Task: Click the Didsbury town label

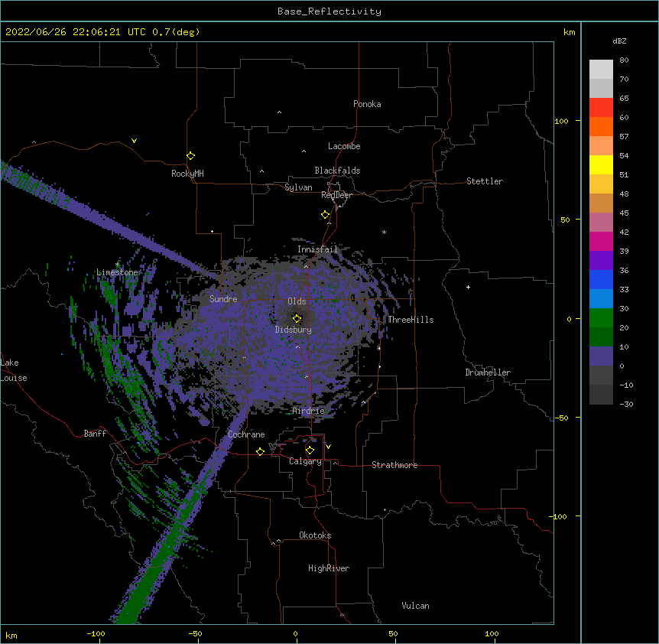Action: click(294, 330)
